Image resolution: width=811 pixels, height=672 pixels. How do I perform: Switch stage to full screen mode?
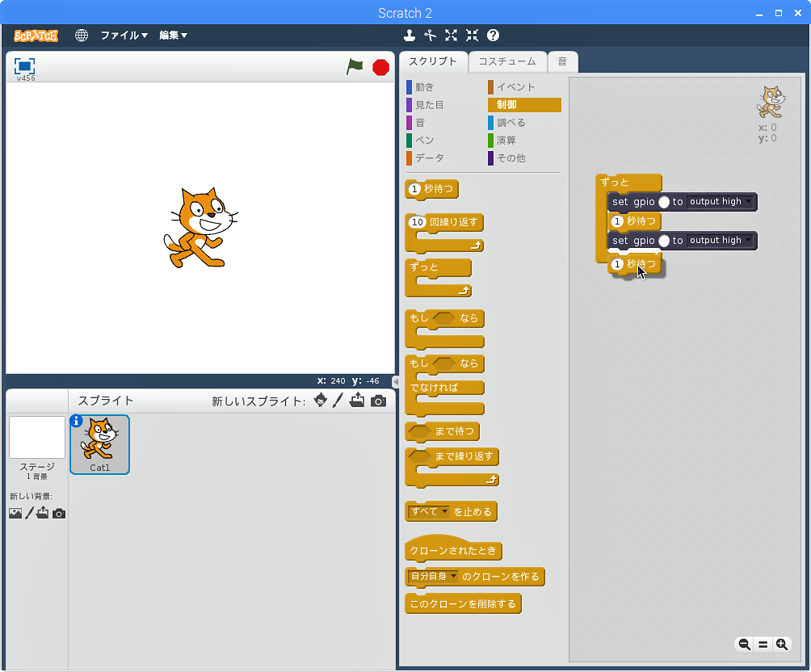[x=25, y=66]
